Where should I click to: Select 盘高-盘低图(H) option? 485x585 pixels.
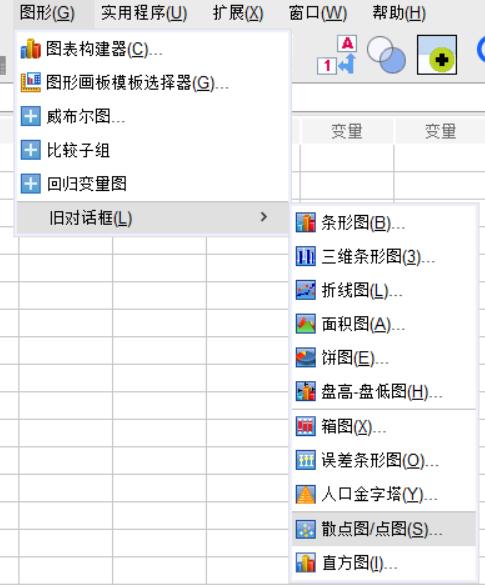(384, 391)
